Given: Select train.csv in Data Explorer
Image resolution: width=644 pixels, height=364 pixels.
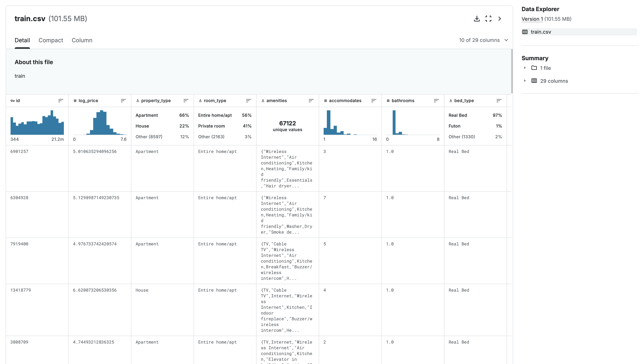Looking at the screenshot, I should tap(541, 32).
